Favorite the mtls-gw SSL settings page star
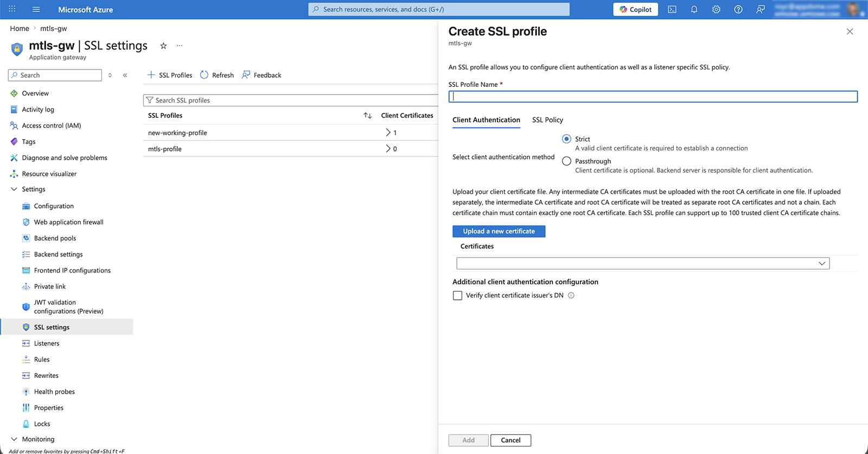Viewport: 868px width, 454px height. pos(163,46)
